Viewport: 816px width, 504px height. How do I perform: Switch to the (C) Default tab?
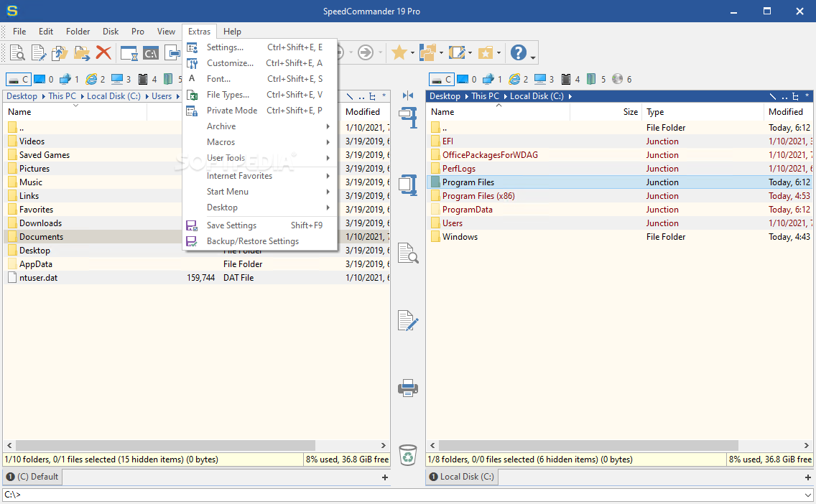point(32,477)
